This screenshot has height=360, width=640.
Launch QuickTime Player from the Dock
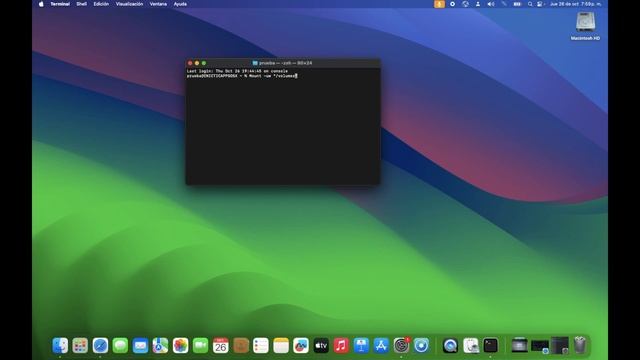[450, 346]
